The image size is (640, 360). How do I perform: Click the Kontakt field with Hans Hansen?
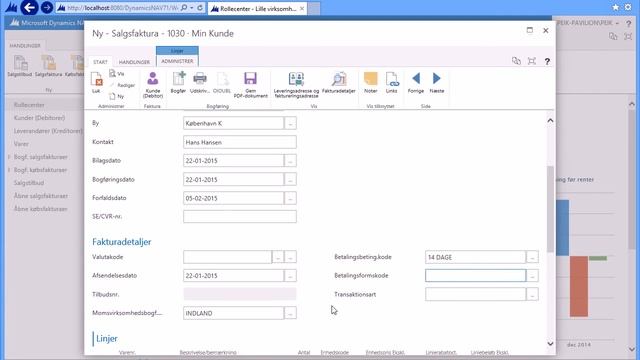(x=240, y=142)
